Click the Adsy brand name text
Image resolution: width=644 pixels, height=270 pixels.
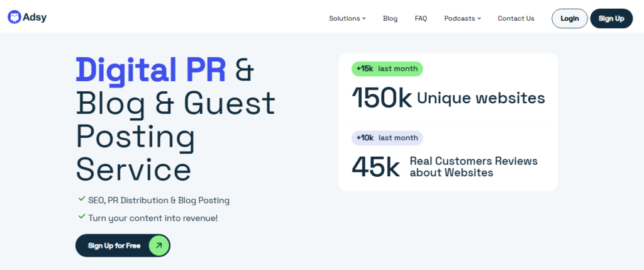pyautogui.click(x=35, y=17)
